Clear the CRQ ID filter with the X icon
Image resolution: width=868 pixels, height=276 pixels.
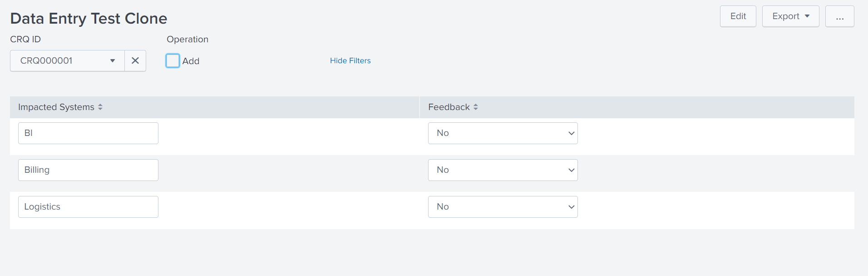point(135,60)
